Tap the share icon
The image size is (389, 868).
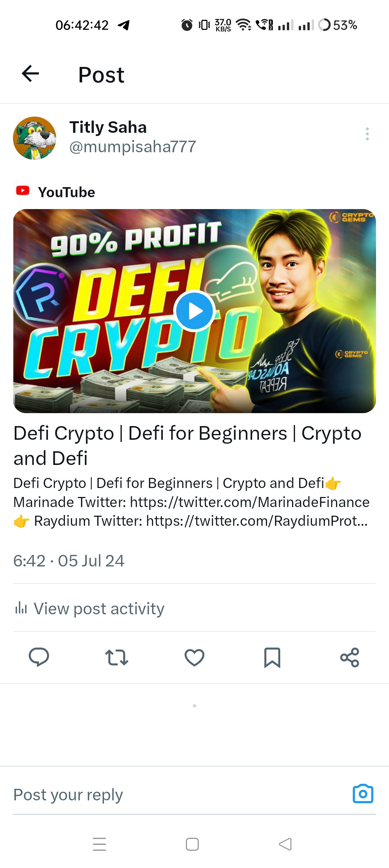point(350,657)
